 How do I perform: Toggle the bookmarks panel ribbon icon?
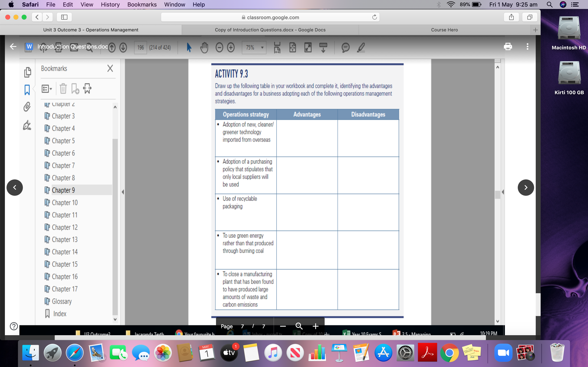[x=27, y=90]
